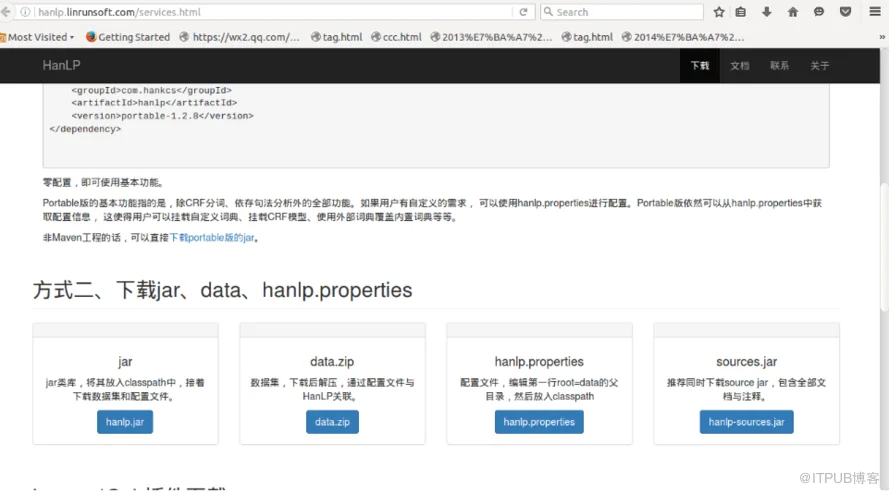
Task: Click the hanlp.properties download button
Action: [539, 422]
